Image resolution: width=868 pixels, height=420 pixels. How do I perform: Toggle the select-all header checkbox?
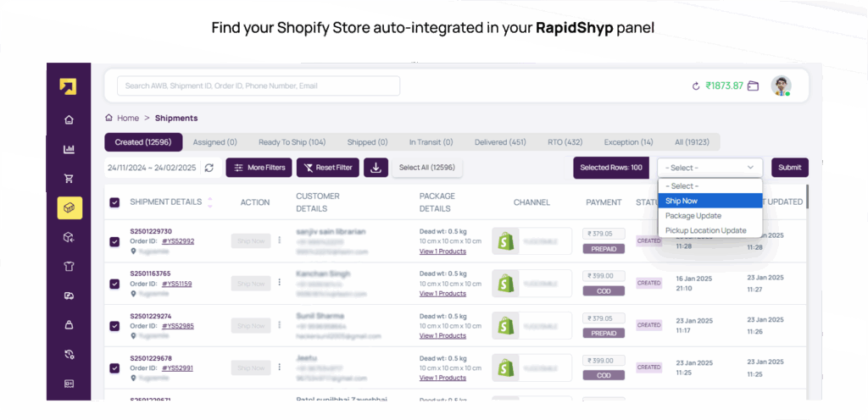click(x=114, y=203)
